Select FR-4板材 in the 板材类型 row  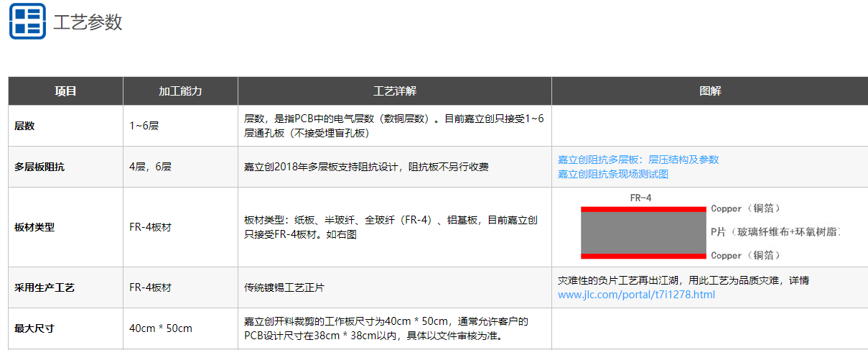click(x=150, y=227)
